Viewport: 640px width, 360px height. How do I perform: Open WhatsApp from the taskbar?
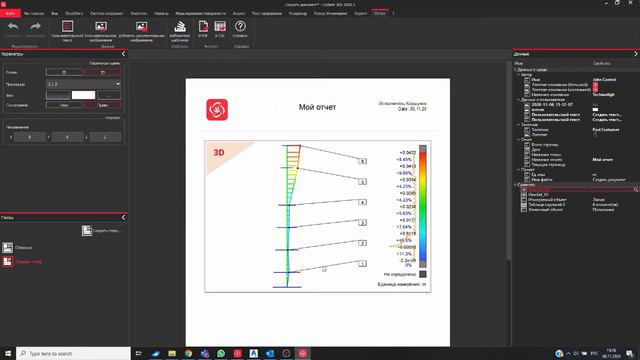tap(221, 353)
